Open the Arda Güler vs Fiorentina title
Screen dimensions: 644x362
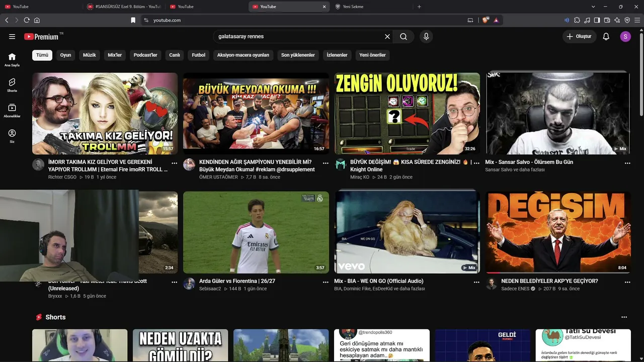(237, 281)
